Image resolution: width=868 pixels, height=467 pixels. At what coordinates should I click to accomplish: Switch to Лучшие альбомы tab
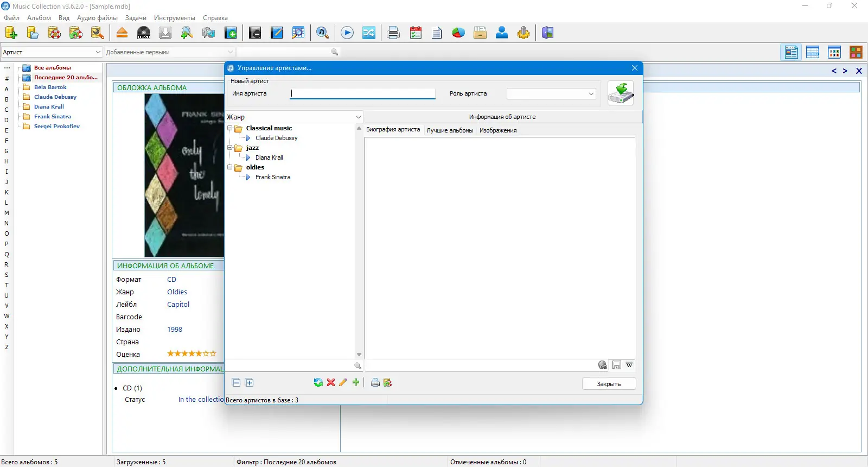[x=450, y=130]
